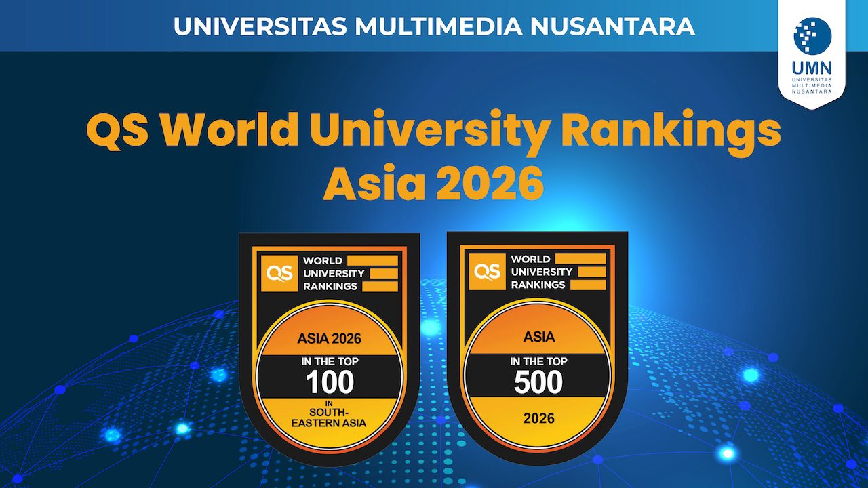Click the small text under the UMN logo
Screen dimensions: 868x488
point(812,85)
